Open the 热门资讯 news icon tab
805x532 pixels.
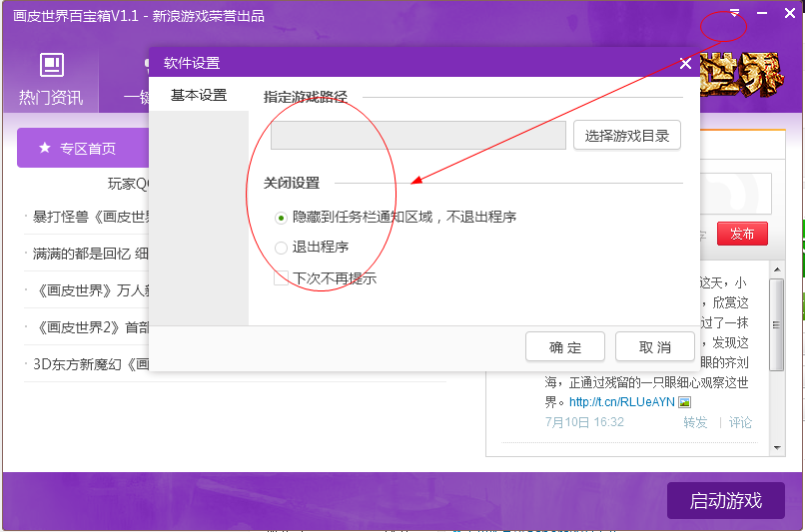51,78
